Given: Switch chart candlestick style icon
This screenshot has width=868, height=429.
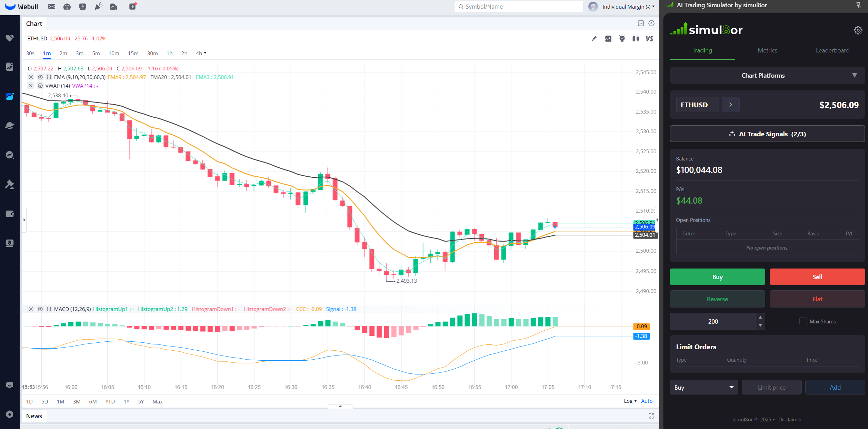Looking at the screenshot, I should tap(636, 39).
